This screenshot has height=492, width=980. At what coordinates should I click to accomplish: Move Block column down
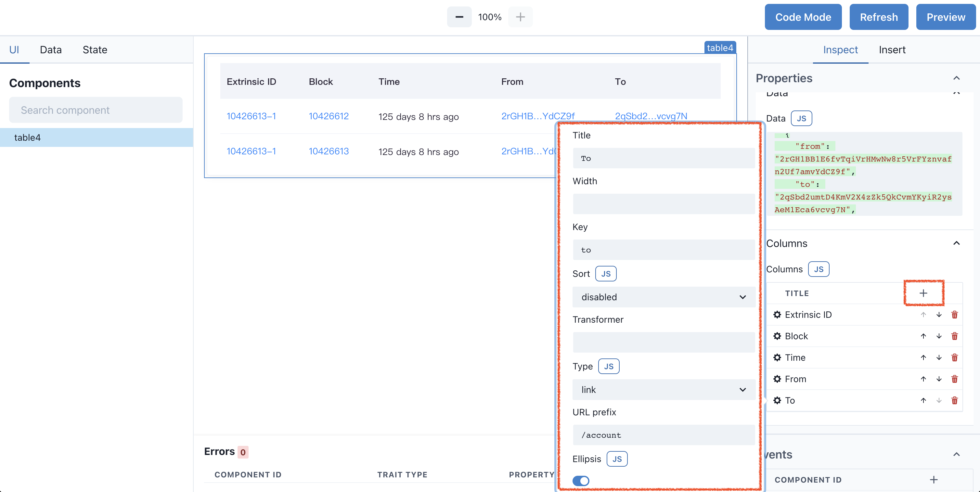[939, 336]
